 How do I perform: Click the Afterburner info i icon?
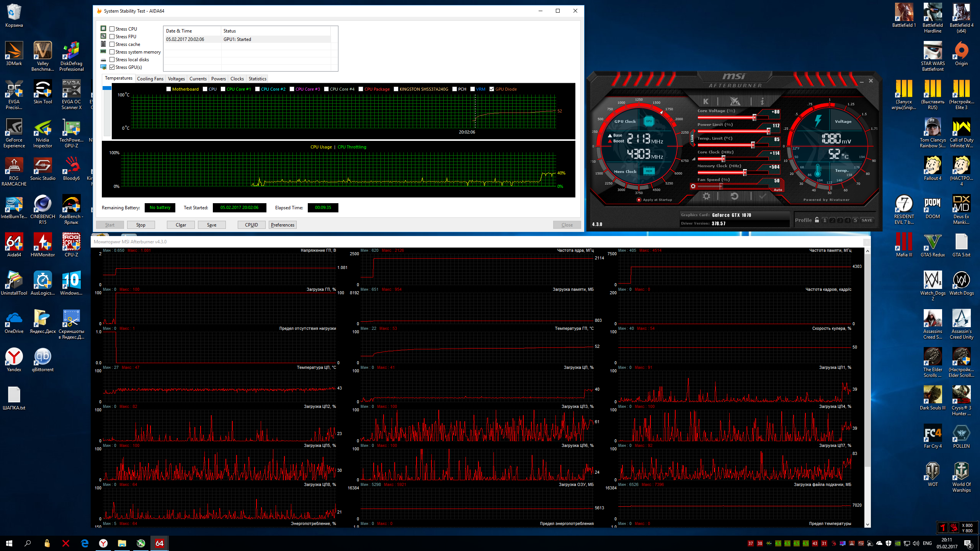point(762,101)
